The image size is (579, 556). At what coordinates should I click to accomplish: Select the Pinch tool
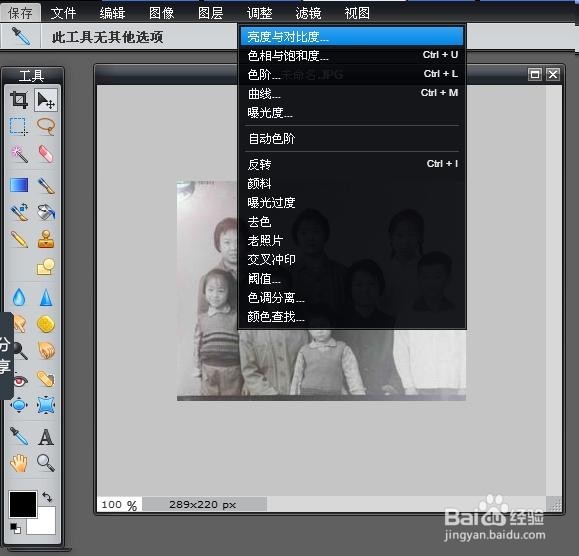pos(46,405)
